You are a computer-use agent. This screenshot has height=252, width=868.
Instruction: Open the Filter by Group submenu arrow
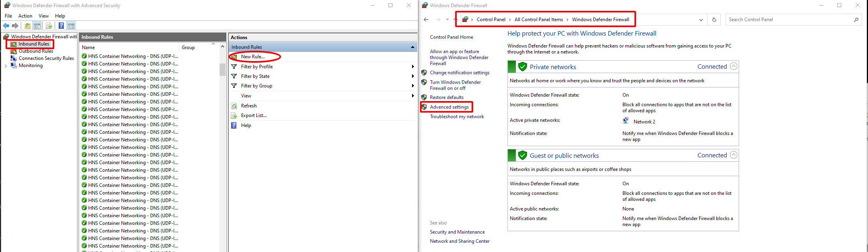(413, 86)
